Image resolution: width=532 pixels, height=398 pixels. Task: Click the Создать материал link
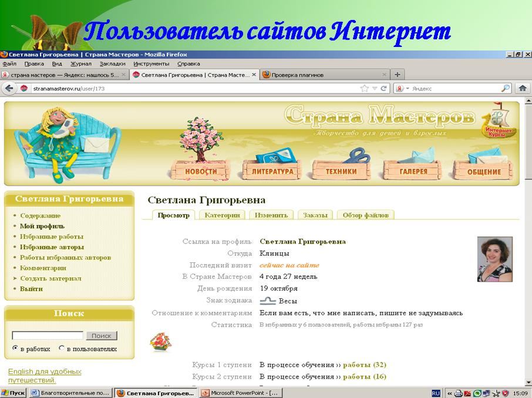(x=50, y=278)
